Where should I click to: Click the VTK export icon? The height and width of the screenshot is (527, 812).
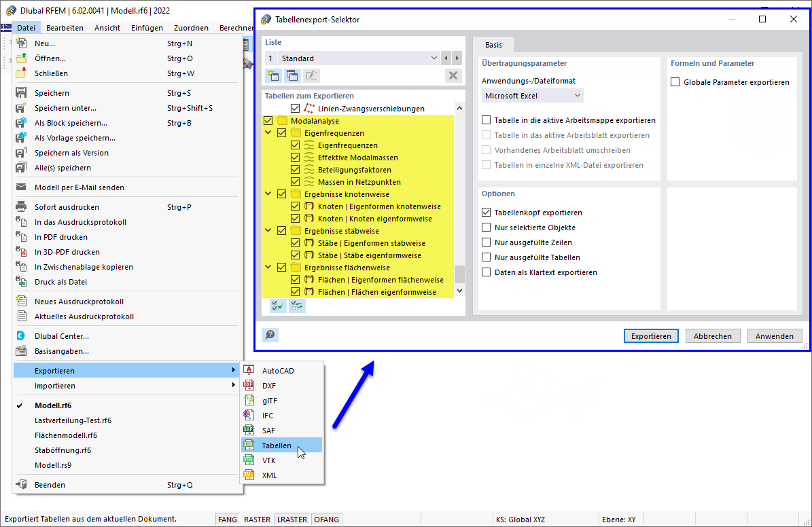point(249,460)
